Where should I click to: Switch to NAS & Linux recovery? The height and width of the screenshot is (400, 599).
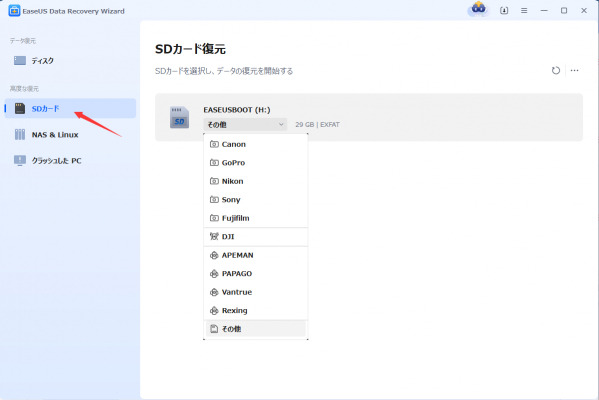pos(70,134)
